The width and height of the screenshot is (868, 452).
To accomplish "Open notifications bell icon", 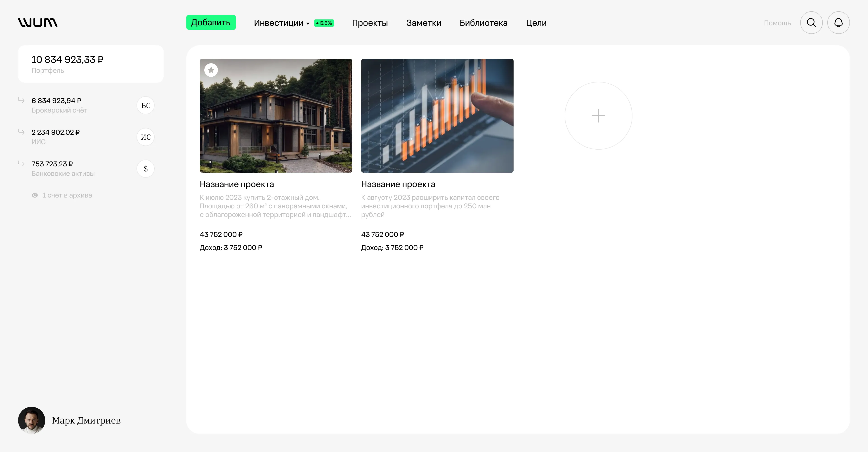I will (838, 23).
